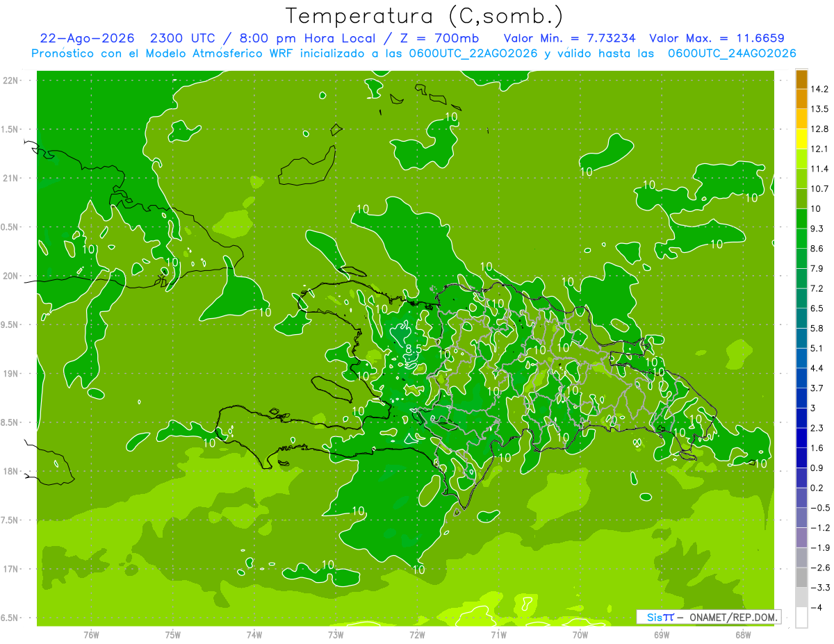Click the "5.1" color scale value
The width and height of the screenshot is (834, 644).
click(x=817, y=348)
